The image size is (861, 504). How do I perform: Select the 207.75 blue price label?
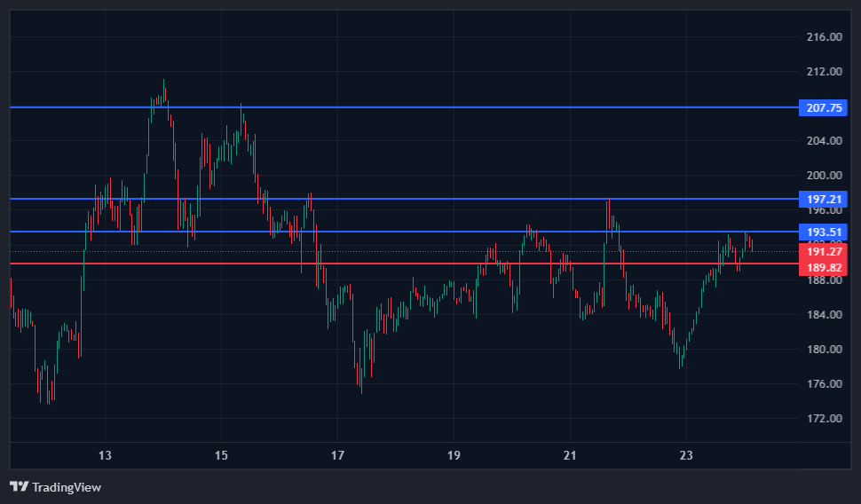tap(824, 107)
